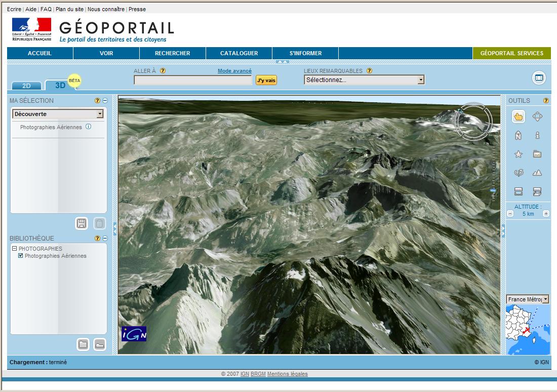Image resolution: width=557 pixels, height=392 pixels.
Task: Click the full-screen view icon at top right
Action: click(x=539, y=78)
